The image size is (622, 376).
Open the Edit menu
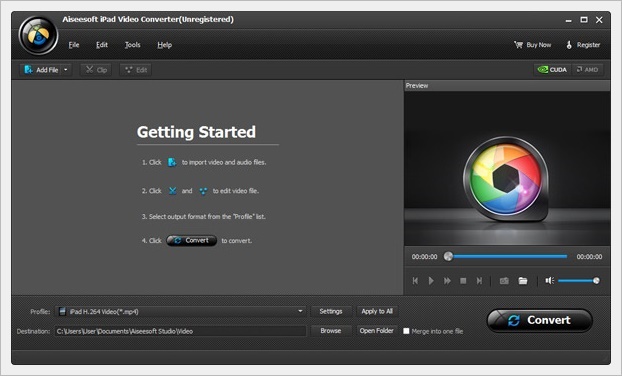102,45
